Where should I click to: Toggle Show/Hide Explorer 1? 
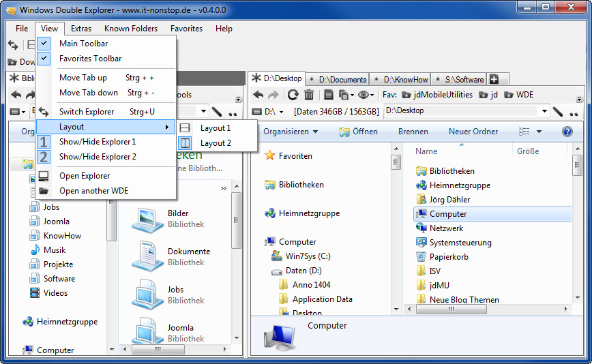point(97,142)
